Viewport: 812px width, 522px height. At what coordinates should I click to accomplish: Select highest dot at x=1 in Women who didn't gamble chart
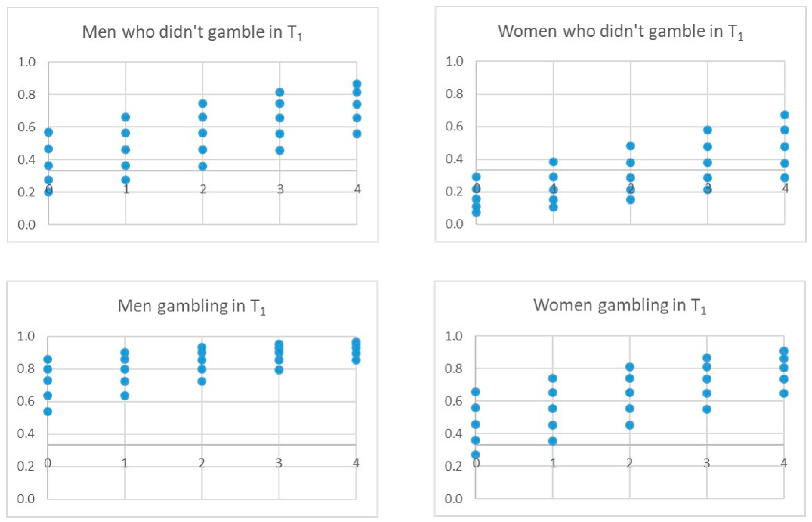(553, 162)
